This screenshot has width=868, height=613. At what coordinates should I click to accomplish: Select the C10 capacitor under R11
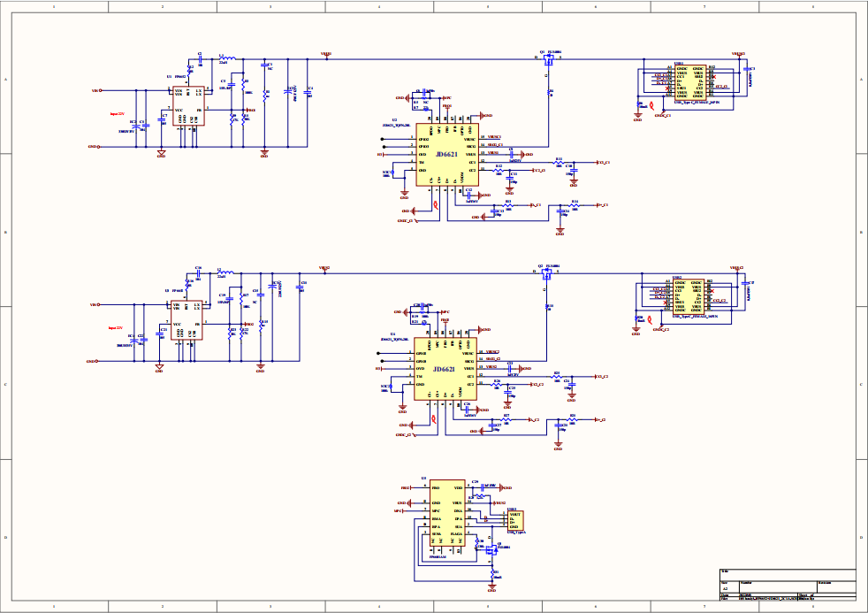574,168
